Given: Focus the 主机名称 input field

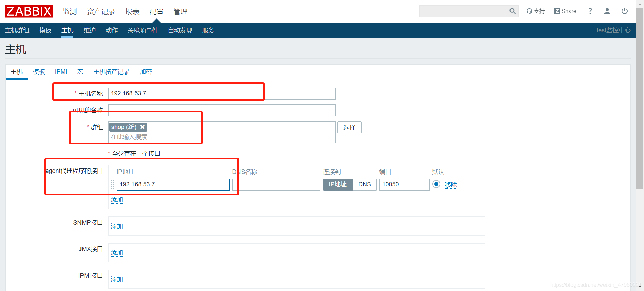Looking at the screenshot, I should click(222, 94).
